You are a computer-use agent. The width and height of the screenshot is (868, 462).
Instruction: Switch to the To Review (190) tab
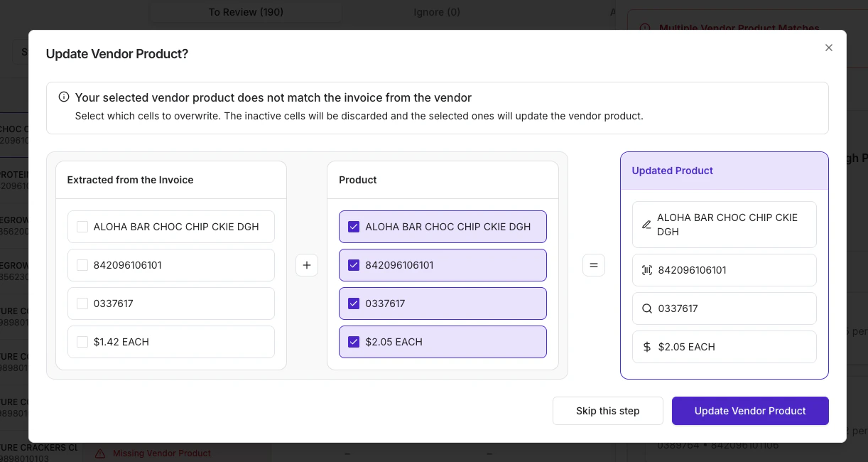(x=246, y=12)
